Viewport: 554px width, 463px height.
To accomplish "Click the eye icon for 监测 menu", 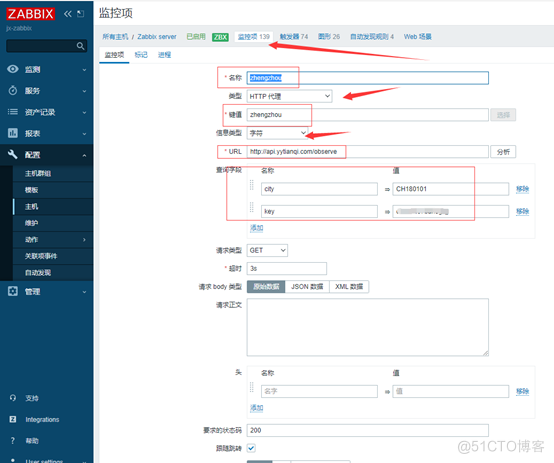I will [x=13, y=69].
